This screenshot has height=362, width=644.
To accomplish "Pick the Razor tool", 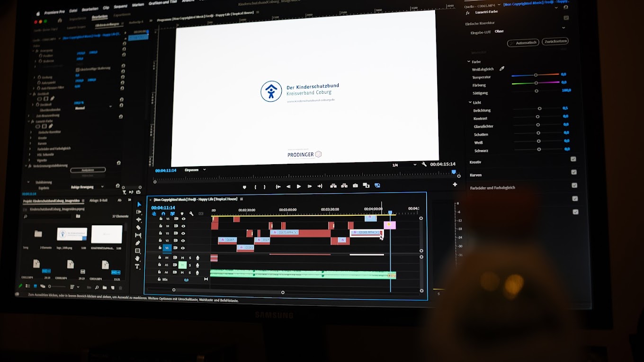I will 138,228.
